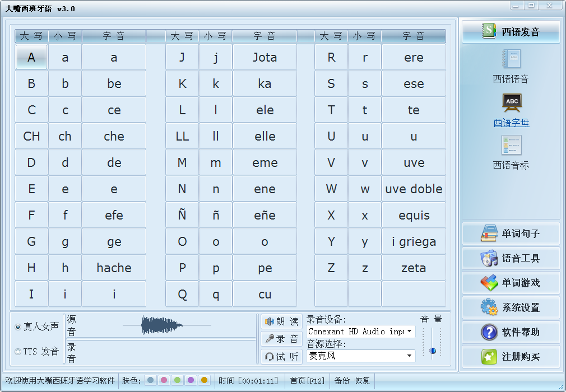Play uppercase letter CH
The width and height of the screenshot is (566, 392).
click(31, 136)
